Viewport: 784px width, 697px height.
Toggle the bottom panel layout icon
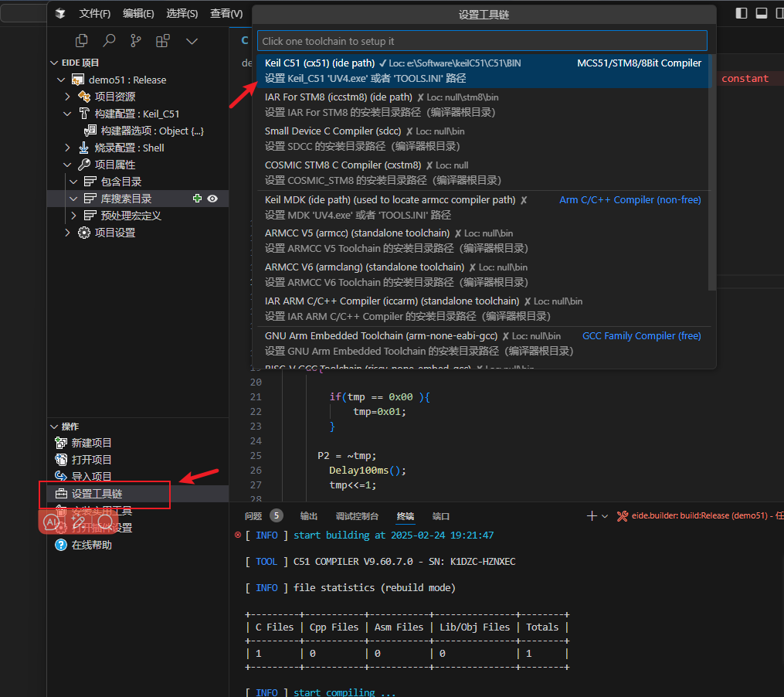[762, 13]
